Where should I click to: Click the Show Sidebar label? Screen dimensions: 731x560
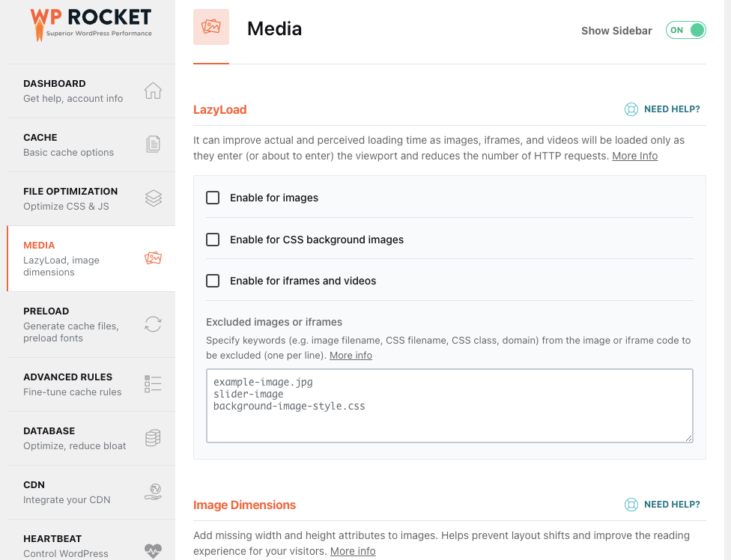[616, 31]
